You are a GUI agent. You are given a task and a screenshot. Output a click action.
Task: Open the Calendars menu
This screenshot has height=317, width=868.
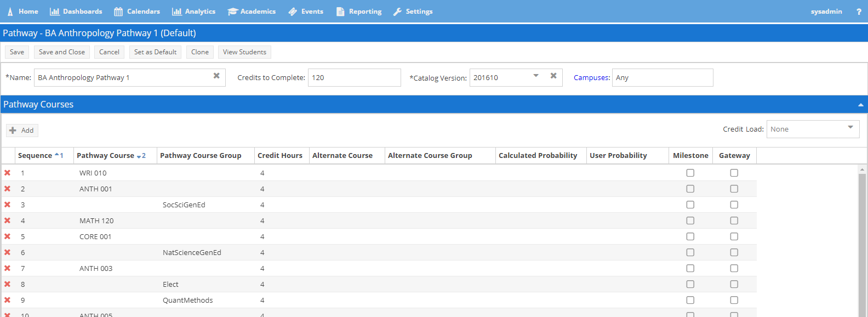coord(137,12)
